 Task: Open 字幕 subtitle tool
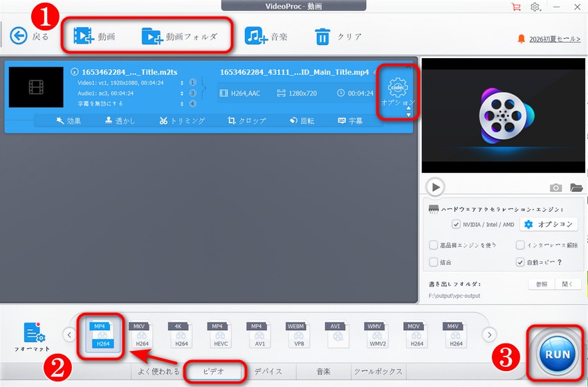(x=350, y=121)
